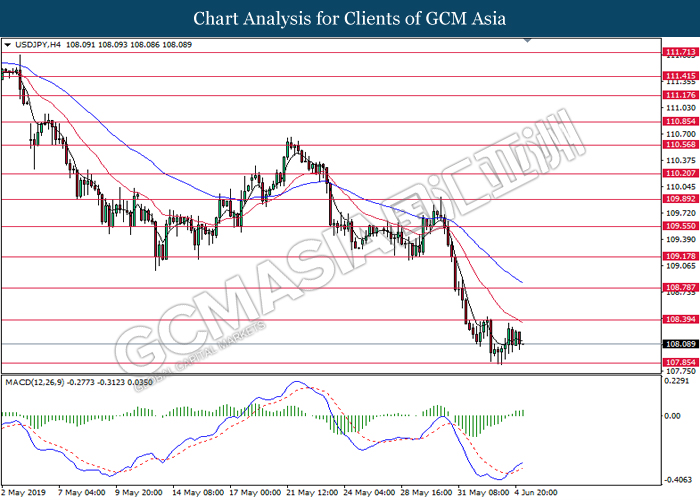
Task: Select the 111.415 price level label
Action: click(680, 76)
